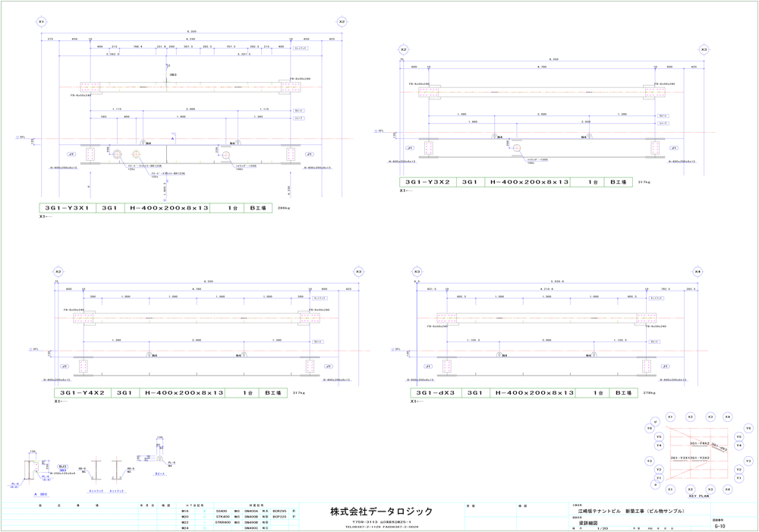Click the 3B3 beam marker

click(173, 74)
